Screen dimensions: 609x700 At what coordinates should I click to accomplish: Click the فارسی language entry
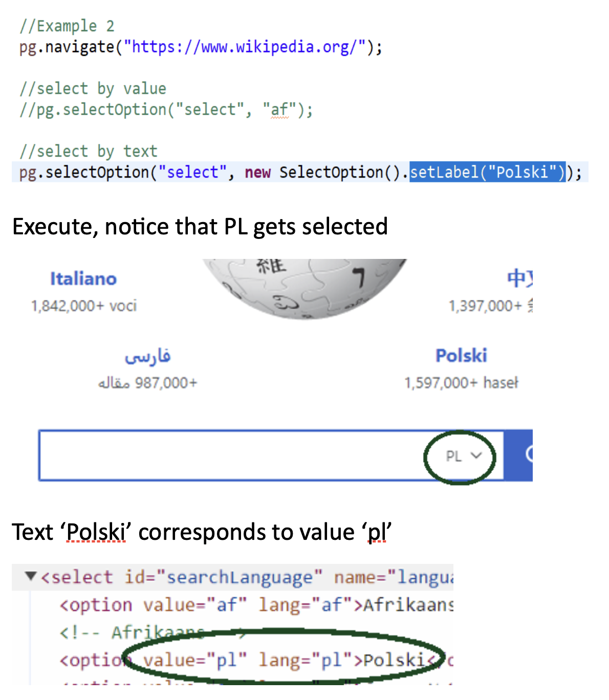click(x=149, y=357)
